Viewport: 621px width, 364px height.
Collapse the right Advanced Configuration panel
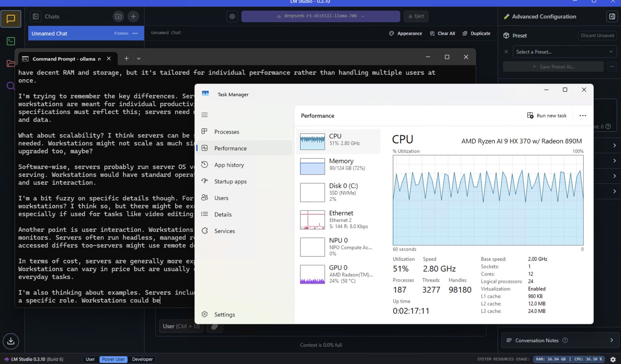[x=612, y=17]
